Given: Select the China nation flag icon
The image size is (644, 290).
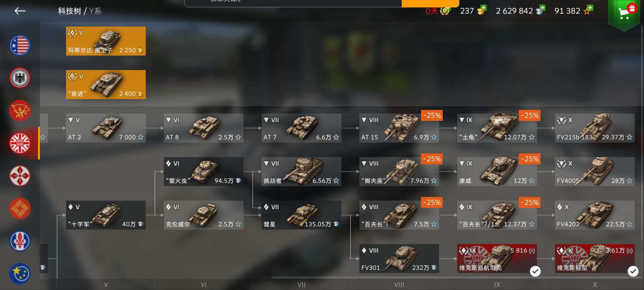Looking at the screenshot, I should [20, 208].
